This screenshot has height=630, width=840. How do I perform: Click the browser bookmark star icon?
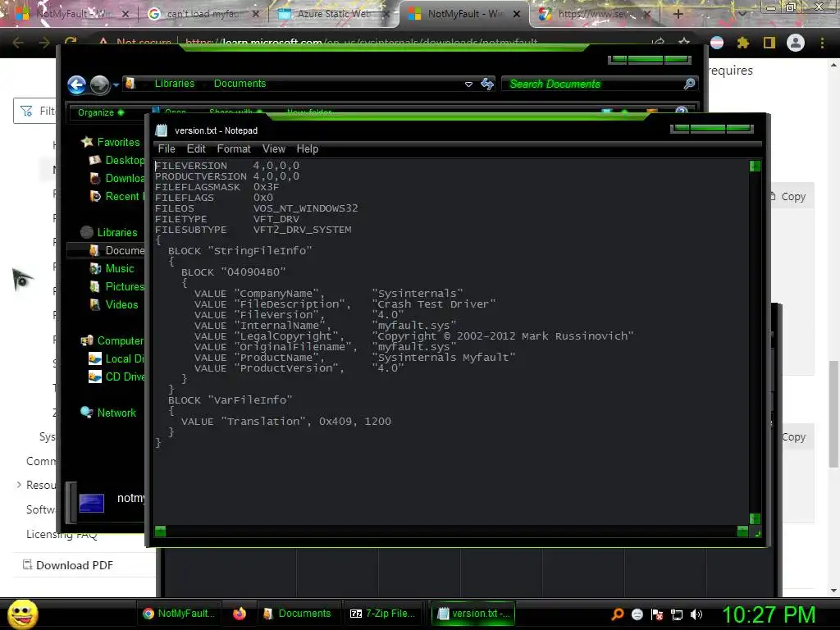click(684, 43)
